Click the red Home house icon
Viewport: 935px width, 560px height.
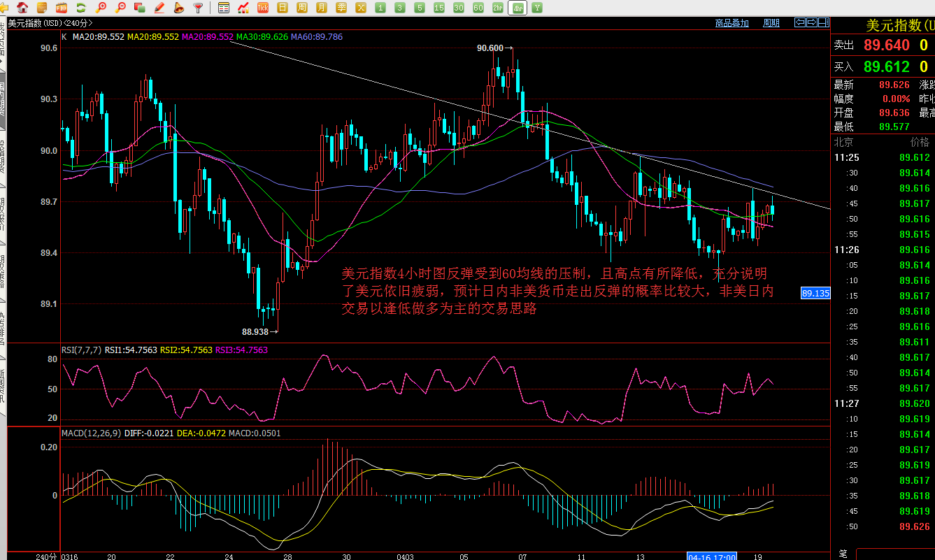(23, 8)
